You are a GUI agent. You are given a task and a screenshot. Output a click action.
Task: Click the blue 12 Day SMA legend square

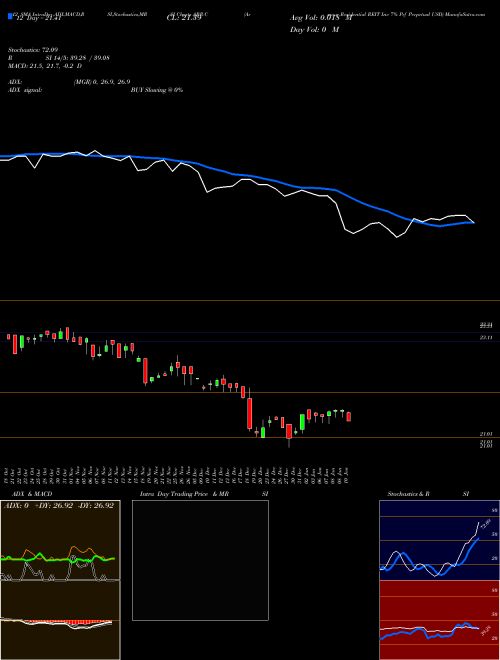pos(10,17)
